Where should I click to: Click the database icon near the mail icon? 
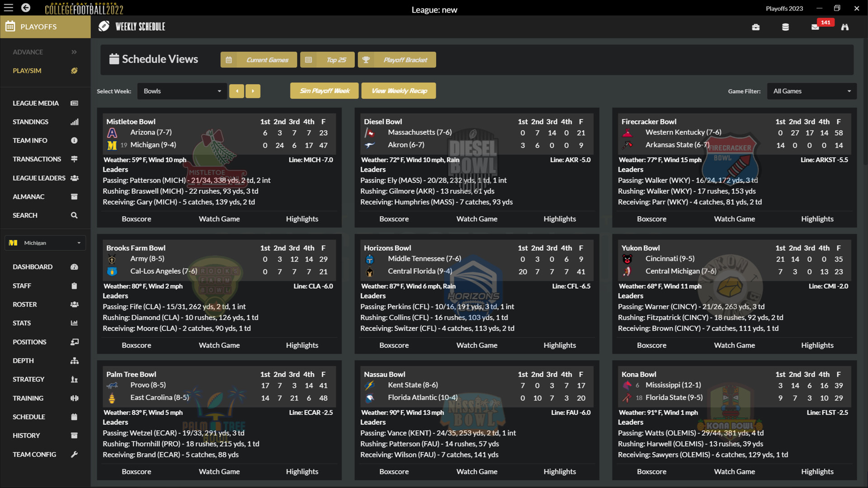(785, 27)
